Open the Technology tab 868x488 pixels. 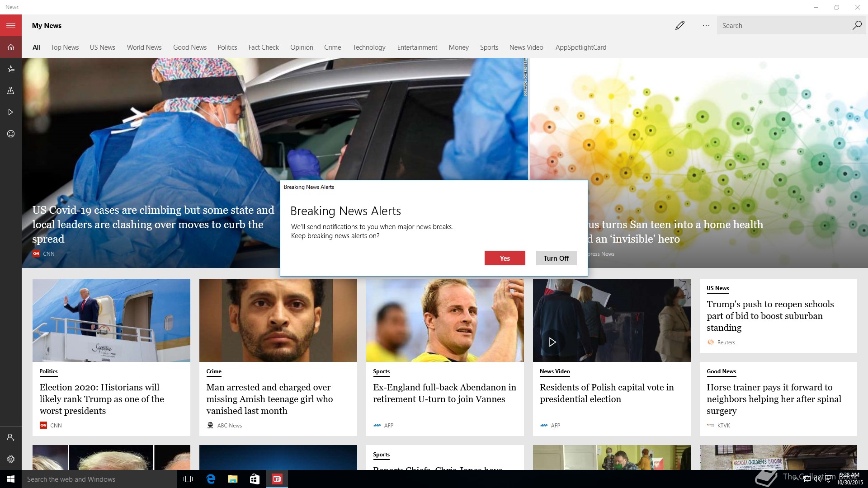pyautogui.click(x=369, y=47)
